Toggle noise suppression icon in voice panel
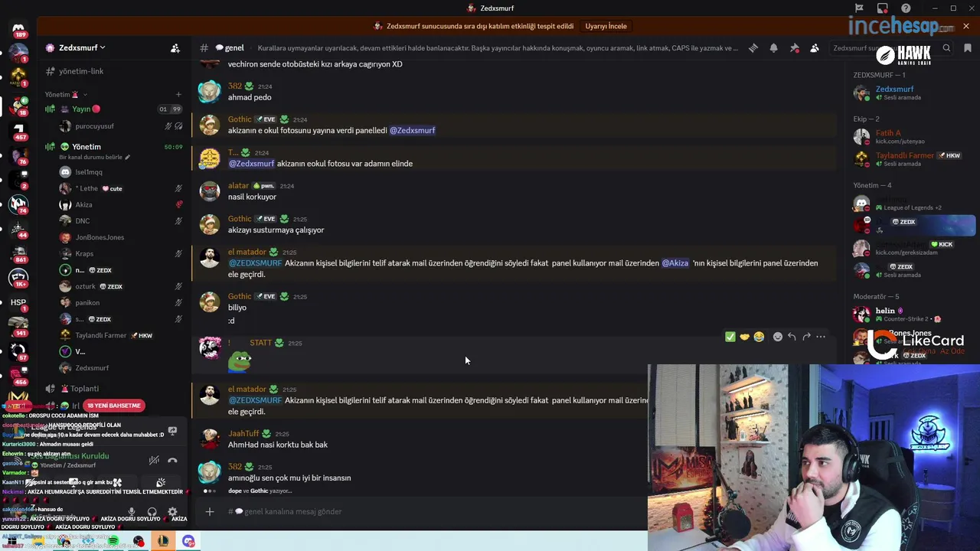980x551 pixels. click(154, 460)
